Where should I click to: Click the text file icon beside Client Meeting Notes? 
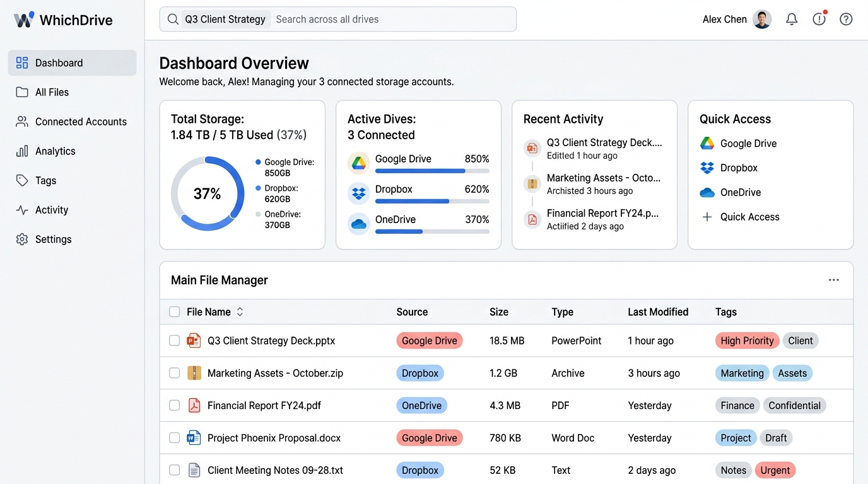[x=194, y=470]
